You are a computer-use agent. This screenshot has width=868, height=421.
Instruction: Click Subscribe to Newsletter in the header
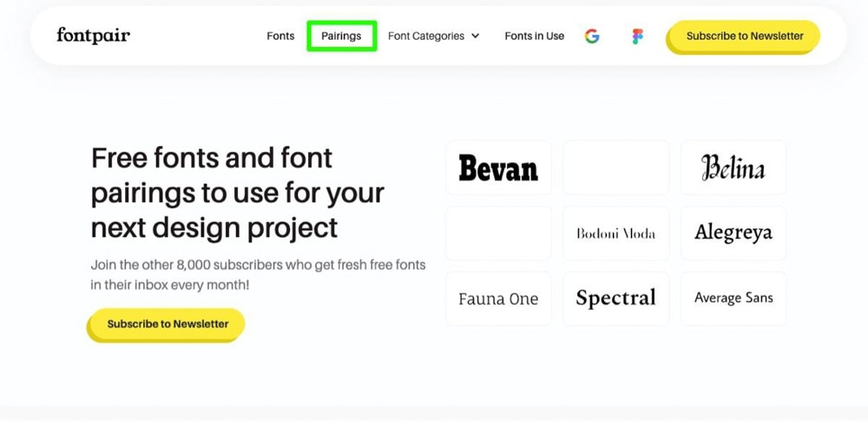click(744, 36)
